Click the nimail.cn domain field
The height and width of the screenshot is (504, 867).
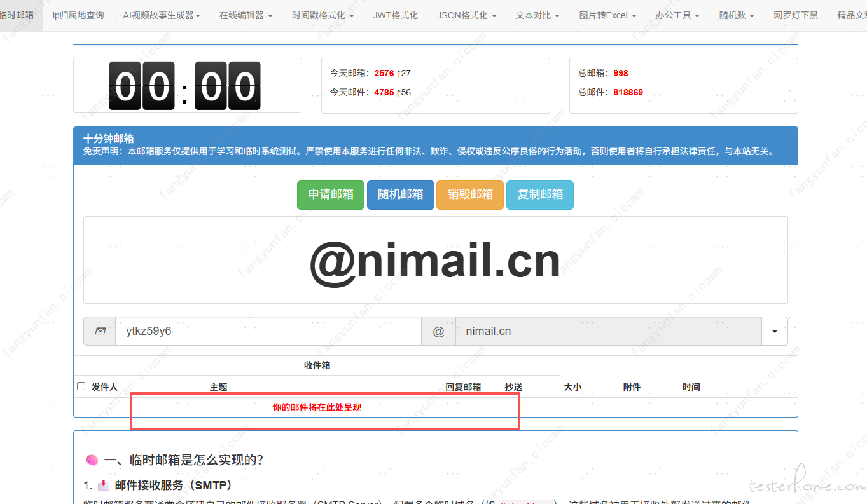608,331
